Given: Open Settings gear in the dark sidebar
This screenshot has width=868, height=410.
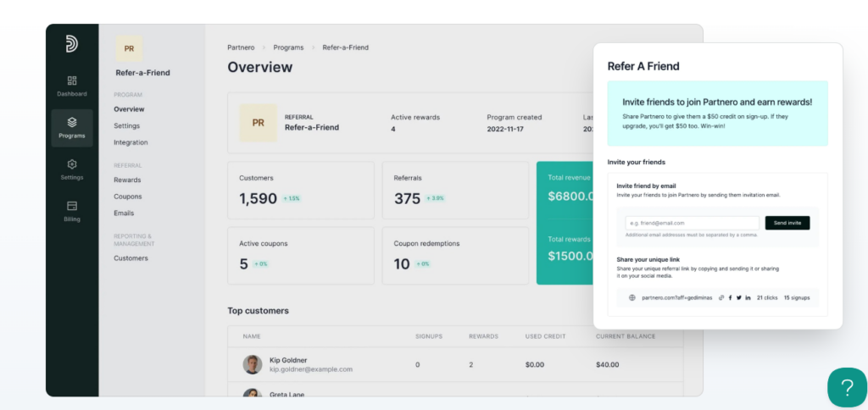Looking at the screenshot, I should click(72, 169).
